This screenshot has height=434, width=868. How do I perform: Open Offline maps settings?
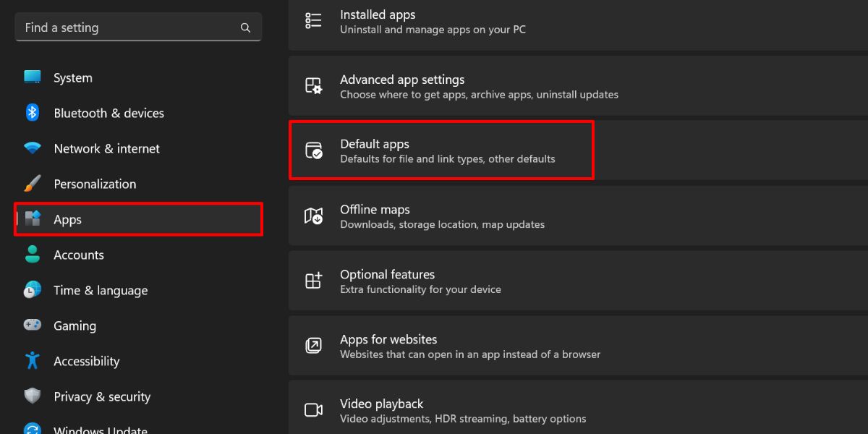(x=506, y=216)
